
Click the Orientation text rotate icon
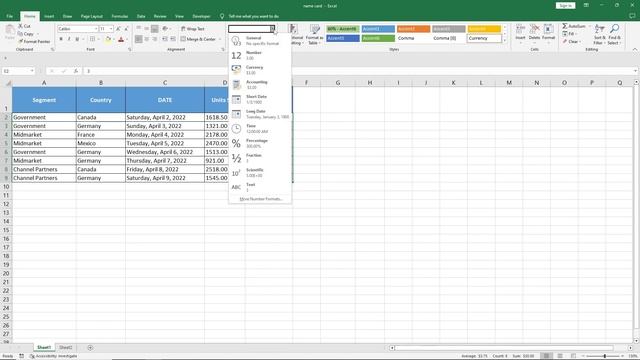(165, 29)
